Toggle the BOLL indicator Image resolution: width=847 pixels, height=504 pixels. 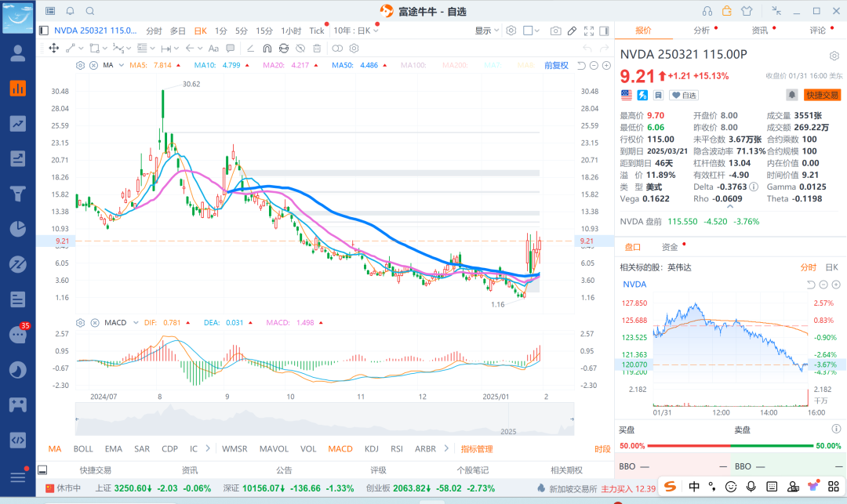[83, 448]
